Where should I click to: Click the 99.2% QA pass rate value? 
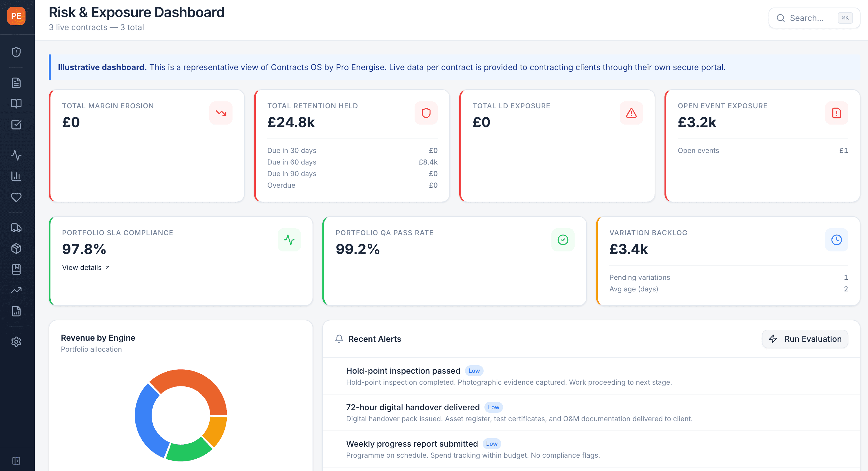coord(357,249)
